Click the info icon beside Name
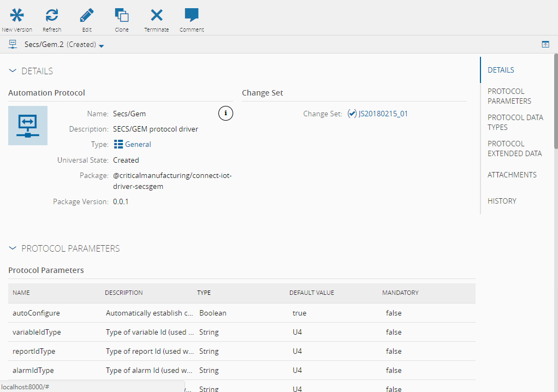558x392 pixels. tap(225, 113)
